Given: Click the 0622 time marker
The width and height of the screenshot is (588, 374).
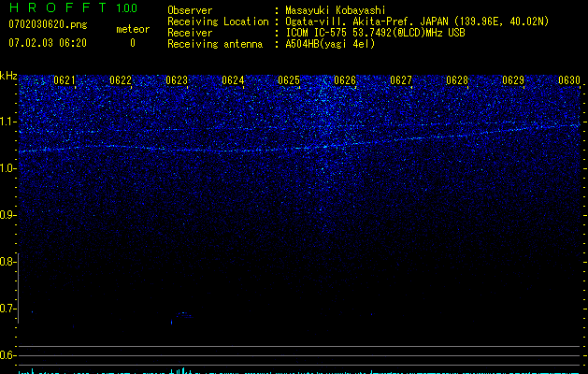Looking at the screenshot, I should [121, 80].
